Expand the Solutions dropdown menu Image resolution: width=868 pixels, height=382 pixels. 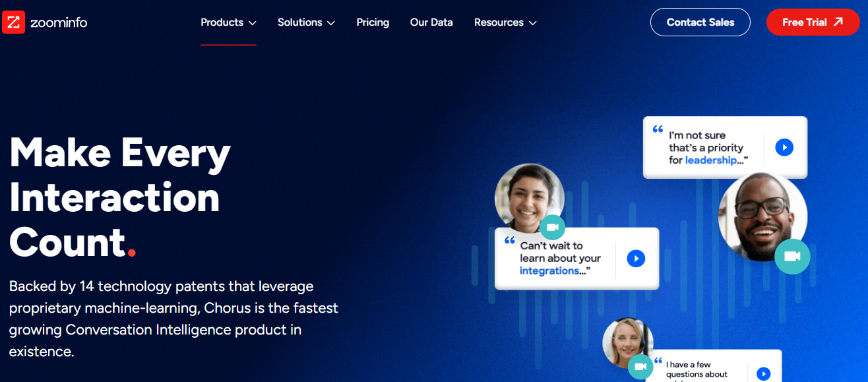pyautogui.click(x=306, y=22)
